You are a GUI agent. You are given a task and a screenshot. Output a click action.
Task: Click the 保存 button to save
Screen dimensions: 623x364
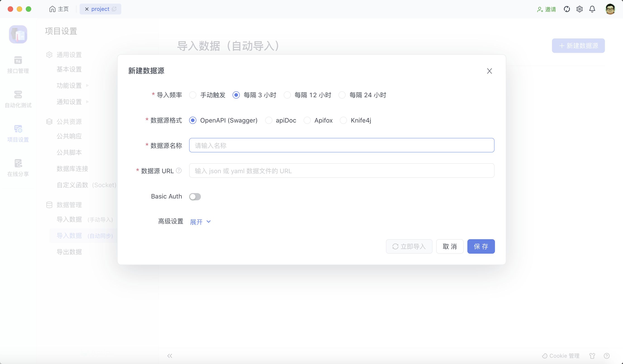tap(481, 246)
